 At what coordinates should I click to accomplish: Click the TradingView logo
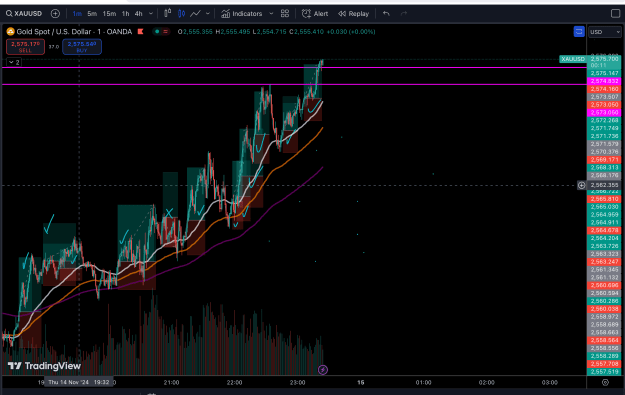(44, 366)
